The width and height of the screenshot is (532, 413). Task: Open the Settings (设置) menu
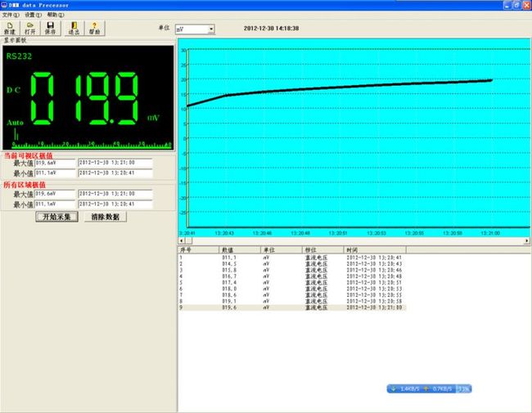click(x=33, y=15)
